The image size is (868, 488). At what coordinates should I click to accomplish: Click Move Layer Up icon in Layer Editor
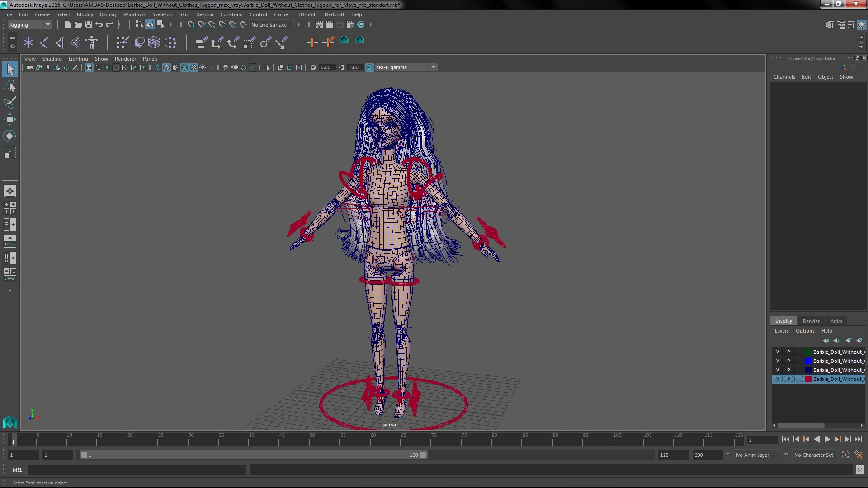(826, 340)
